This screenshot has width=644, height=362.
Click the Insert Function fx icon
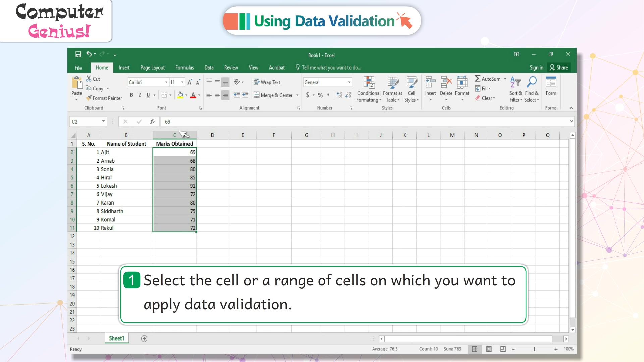coord(152,122)
